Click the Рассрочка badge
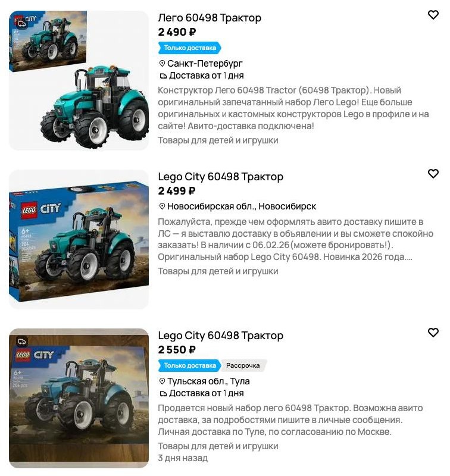 click(x=243, y=365)
